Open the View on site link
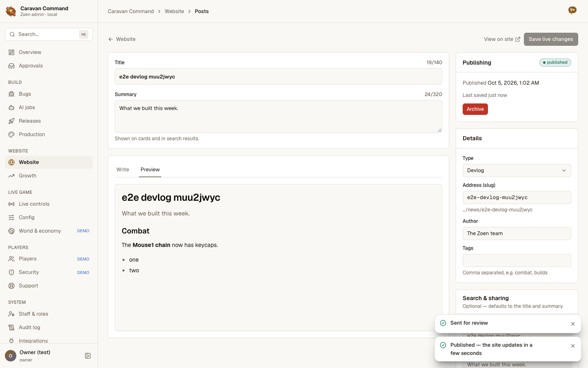 (x=502, y=39)
